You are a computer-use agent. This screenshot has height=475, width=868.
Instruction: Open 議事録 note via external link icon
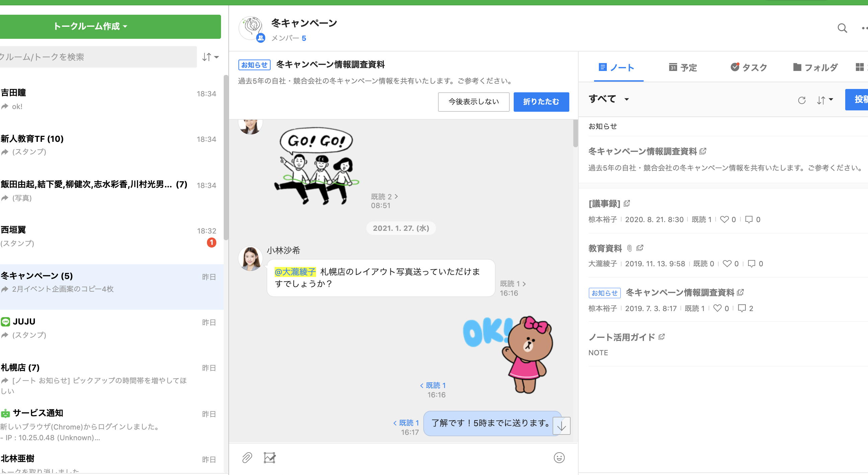(x=627, y=203)
